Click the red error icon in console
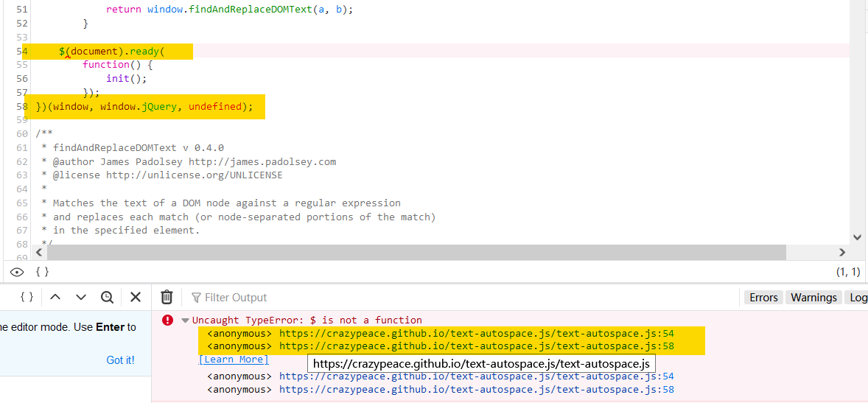 (x=168, y=320)
